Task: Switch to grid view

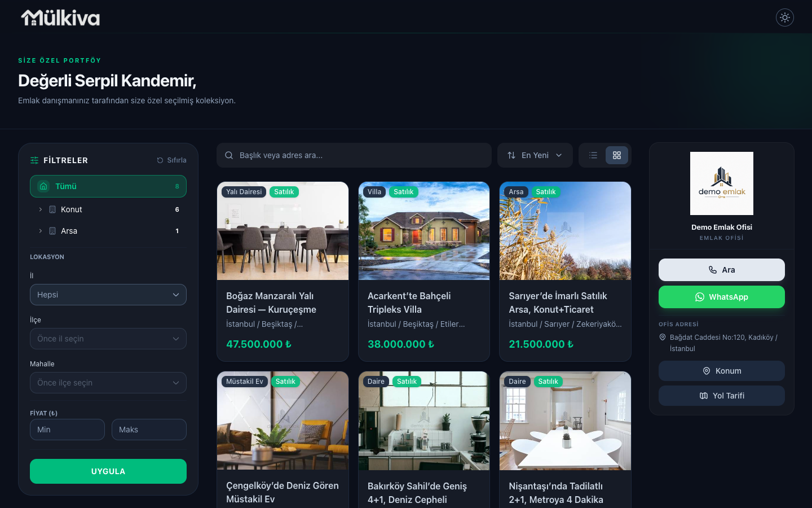Action: click(x=617, y=155)
